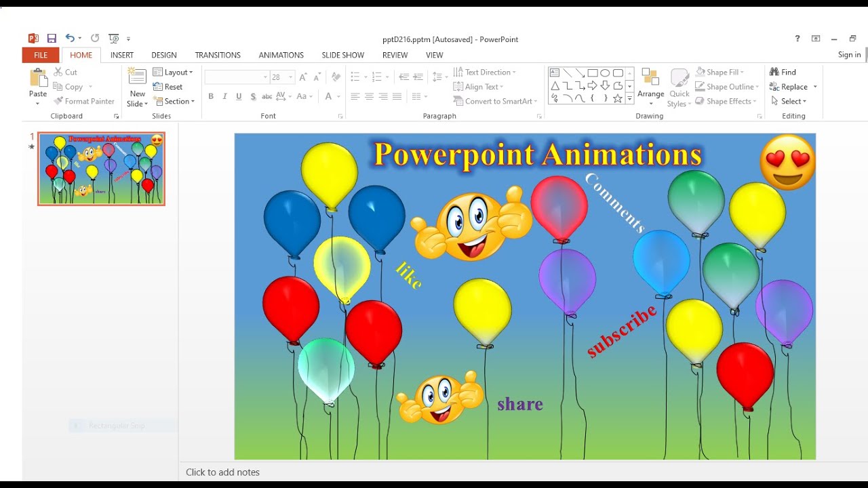Click Reset slide layout
The height and width of the screenshot is (488, 868).
coord(167,87)
